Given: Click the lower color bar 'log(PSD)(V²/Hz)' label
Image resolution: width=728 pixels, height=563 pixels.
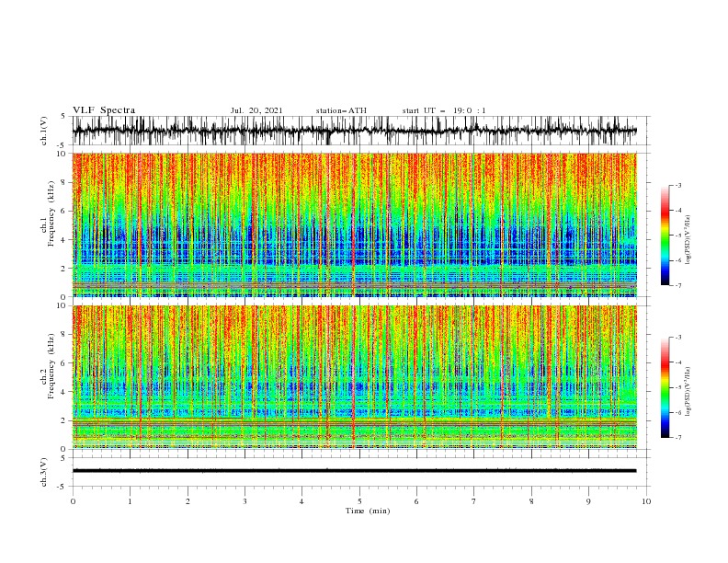Looking at the screenshot, I should point(689,392).
